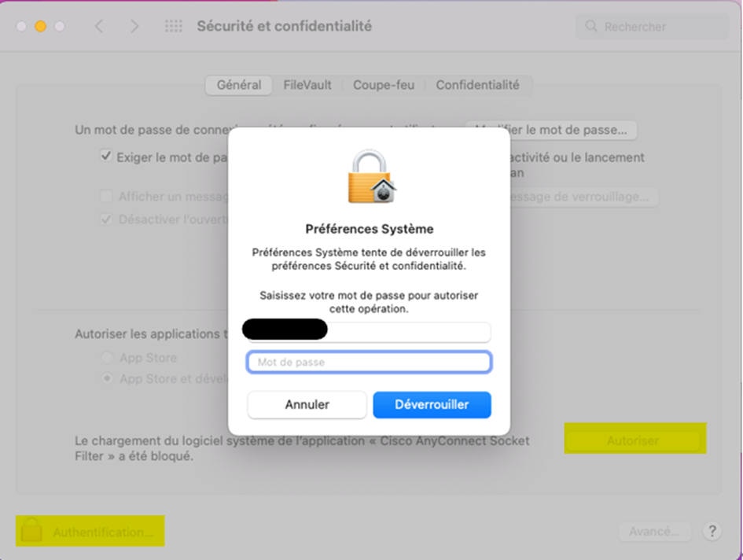743x560 pixels.
Task: Switch to the FileVault tab
Action: [x=307, y=86]
